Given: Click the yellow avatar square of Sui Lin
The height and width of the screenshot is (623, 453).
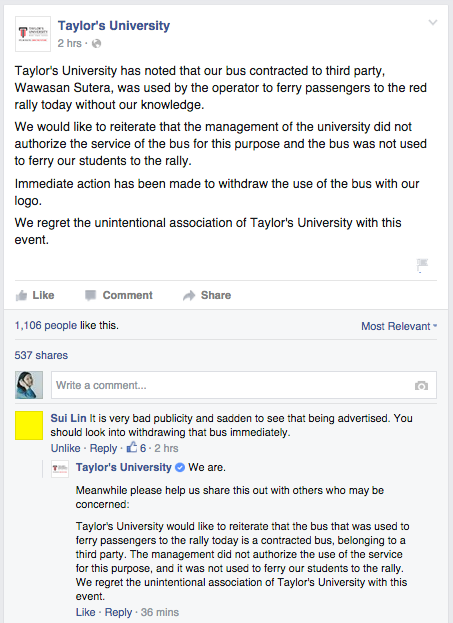Looking at the screenshot, I should coord(29,426).
